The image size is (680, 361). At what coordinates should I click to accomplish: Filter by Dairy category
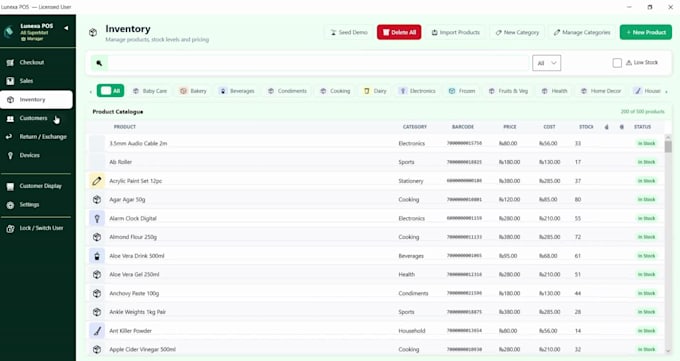click(375, 91)
